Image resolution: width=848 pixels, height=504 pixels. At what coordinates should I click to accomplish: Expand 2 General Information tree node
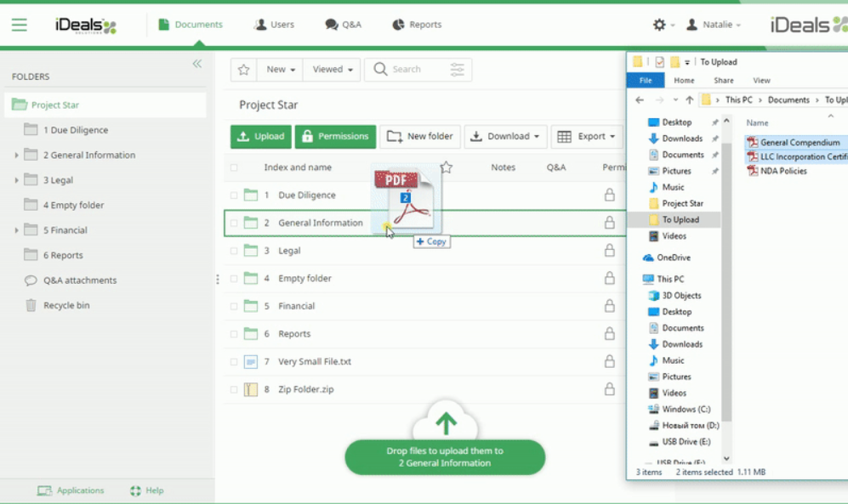pyautogui.click(x=16, y=156)
